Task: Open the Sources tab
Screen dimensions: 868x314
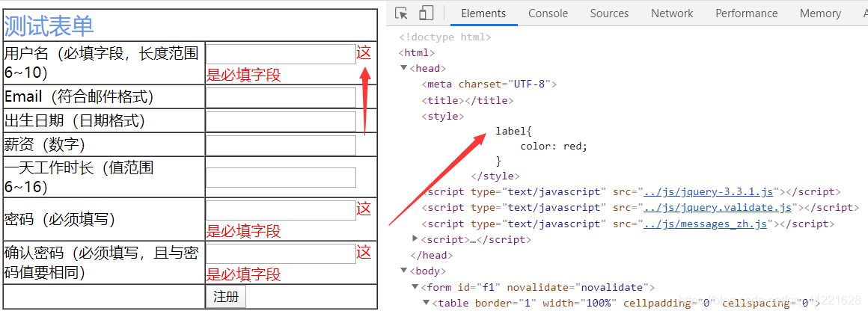Action: coord(609,13)
